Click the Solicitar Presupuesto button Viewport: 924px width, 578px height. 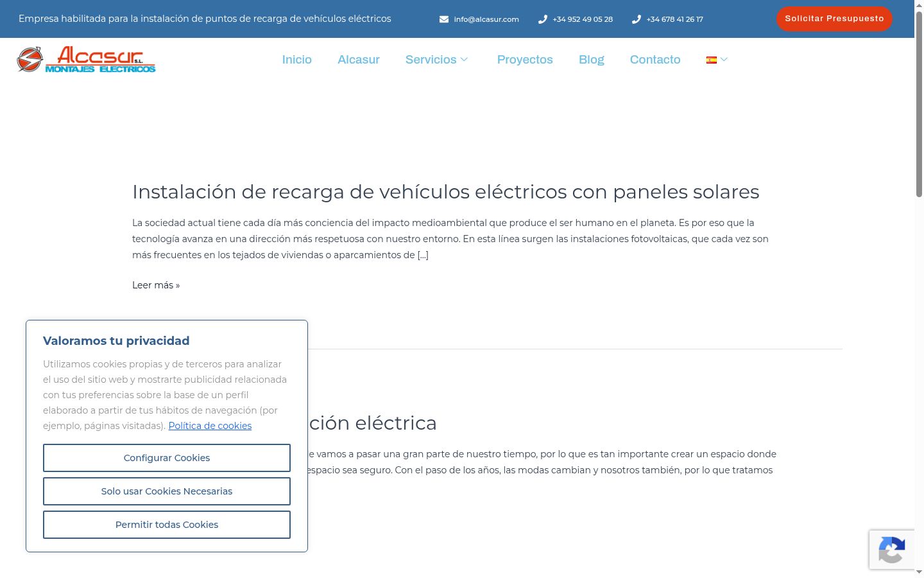pyautogui.click(x=834, y=19)
